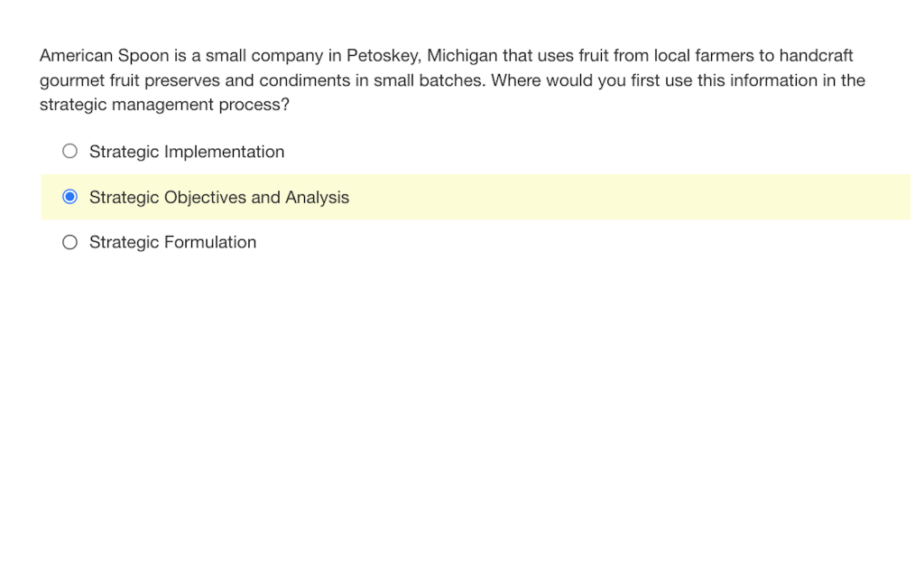Click the first line of the question
Viewport: 924px width, 578px height.
pos(446,55)
